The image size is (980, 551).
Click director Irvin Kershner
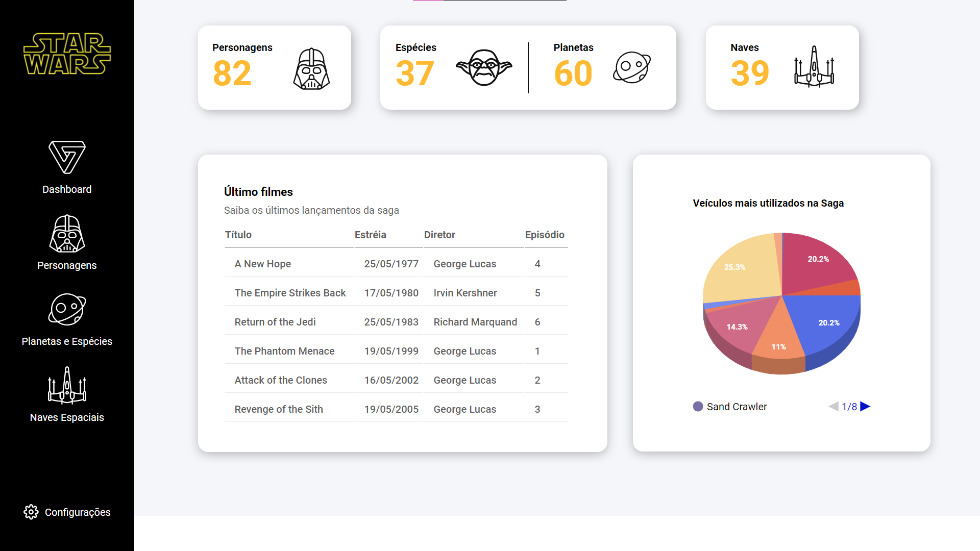pyautogui.click(x=465, y=293)
